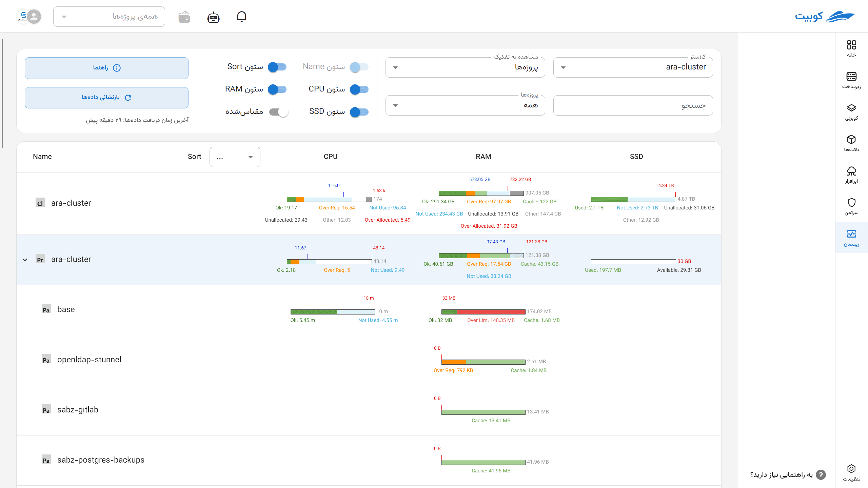The width and height of the screenshot is (868, 488).
Task: Click the base RAM usage bar
Action: point(483,312)
